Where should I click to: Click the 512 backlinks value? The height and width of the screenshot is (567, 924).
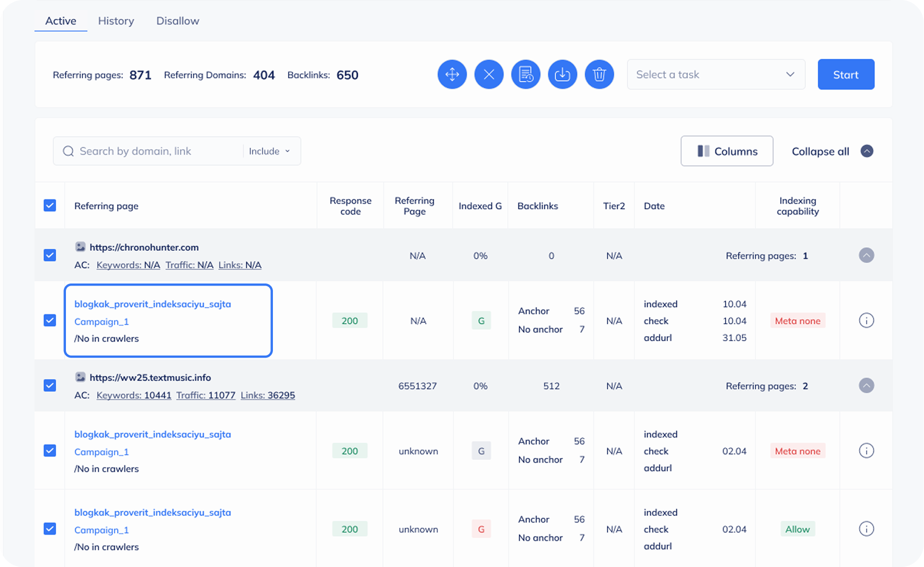pos(551,386)
